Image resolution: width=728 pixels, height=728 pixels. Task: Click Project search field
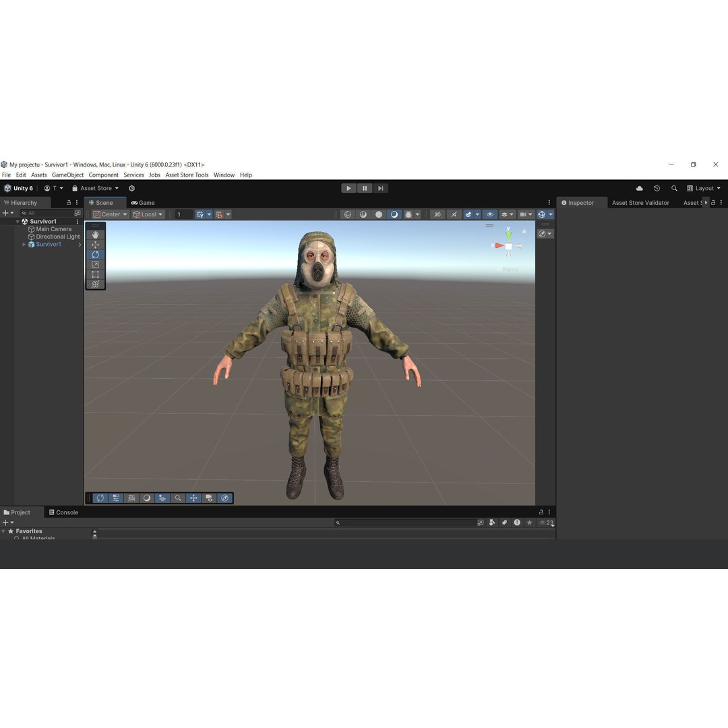tap(404, 523)
